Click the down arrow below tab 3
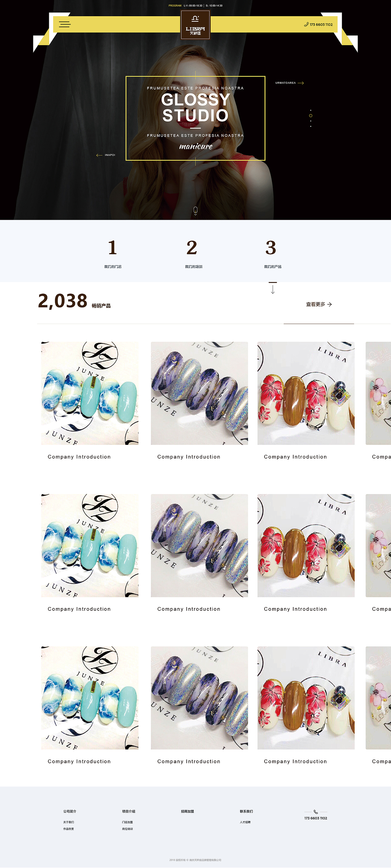The image size is (391, 868). pyautogui.click(x=273, y=288)
